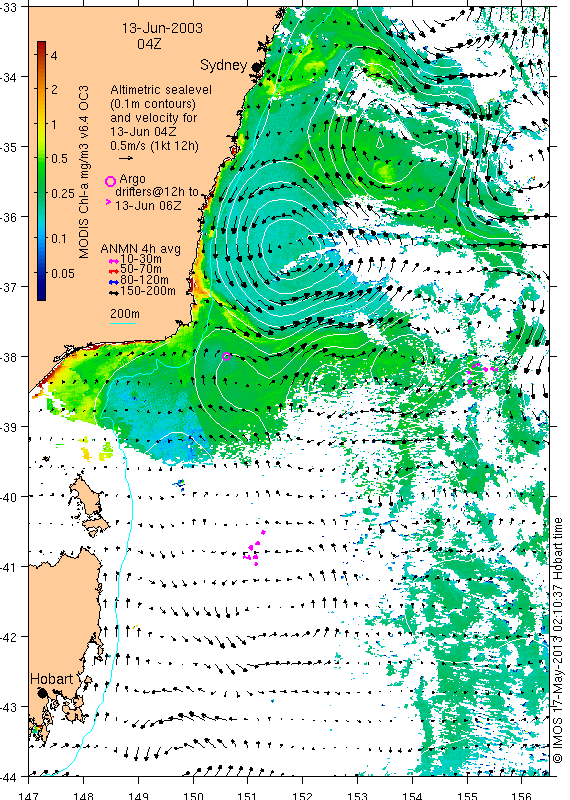Screen dimensions: 570x800
Task: Click the -41 latitude axis label
Action: point(8,567)
